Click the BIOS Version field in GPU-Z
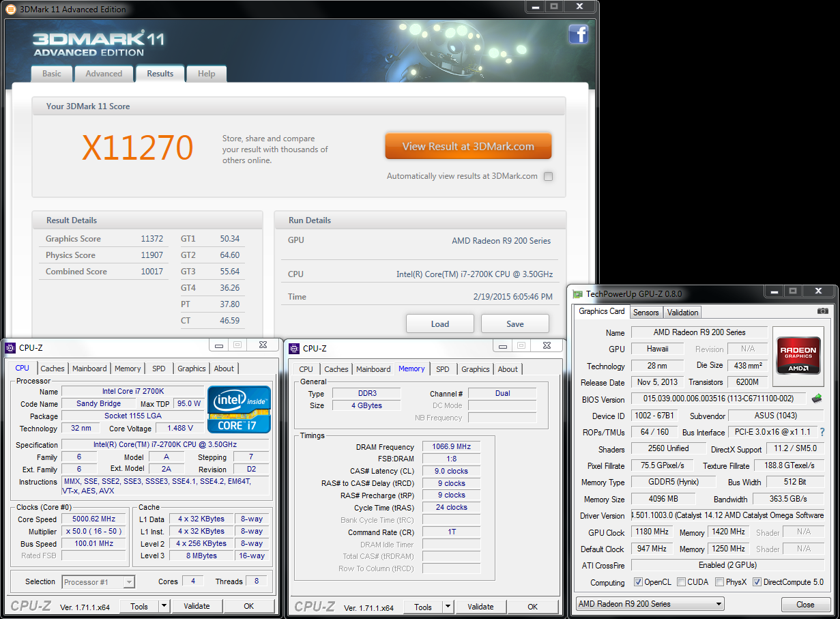 click(719, 399)
